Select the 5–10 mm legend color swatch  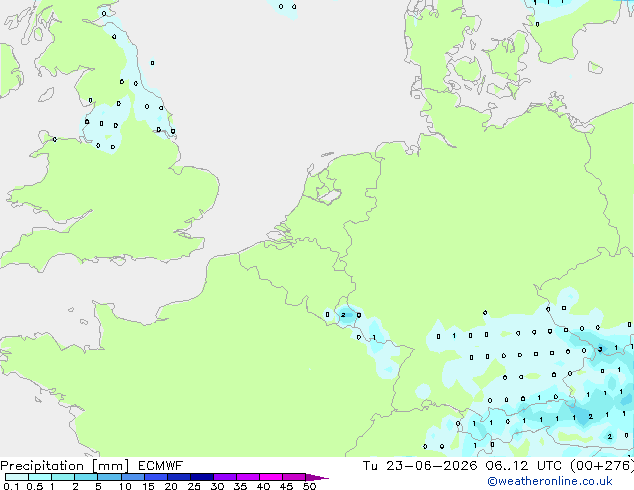(x=109, y=477)
